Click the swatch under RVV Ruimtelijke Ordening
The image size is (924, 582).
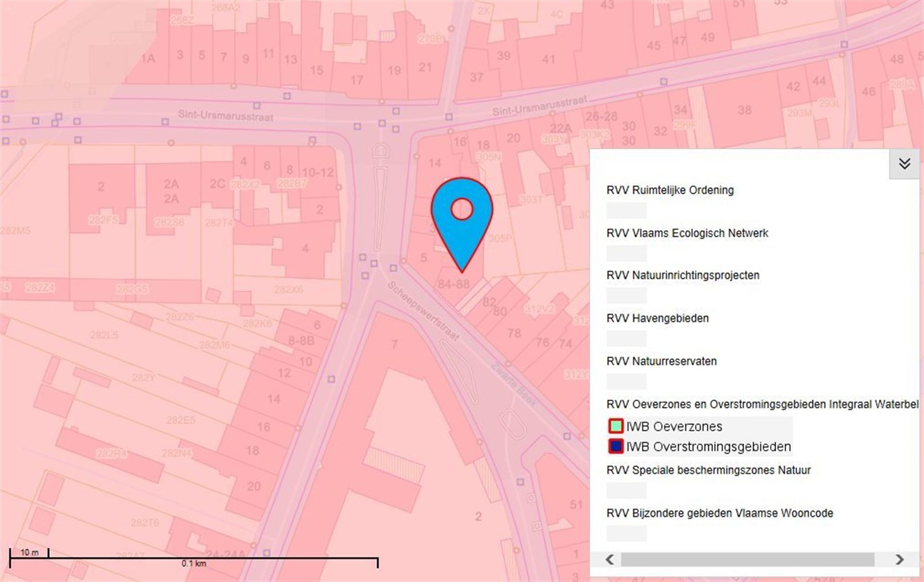click(x=626, y=210)
